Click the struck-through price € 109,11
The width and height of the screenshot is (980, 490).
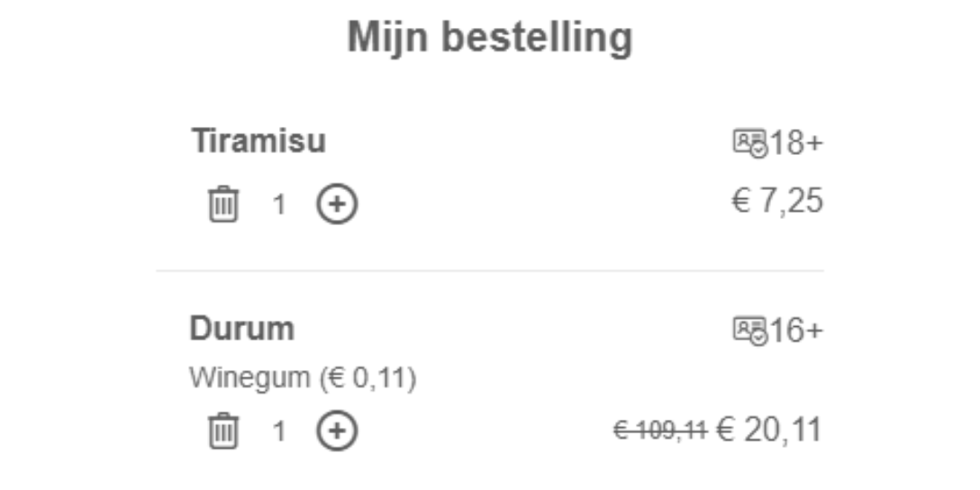tap(659, 431)
